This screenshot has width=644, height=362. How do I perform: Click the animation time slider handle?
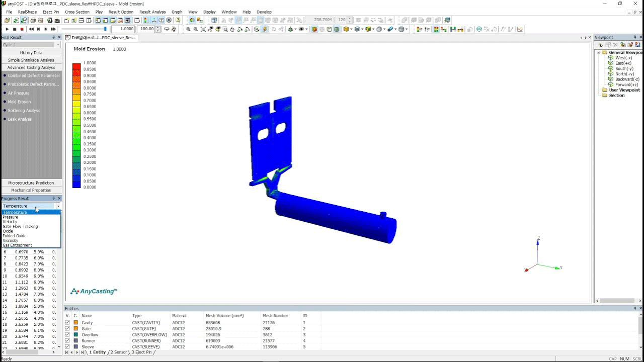105,29
